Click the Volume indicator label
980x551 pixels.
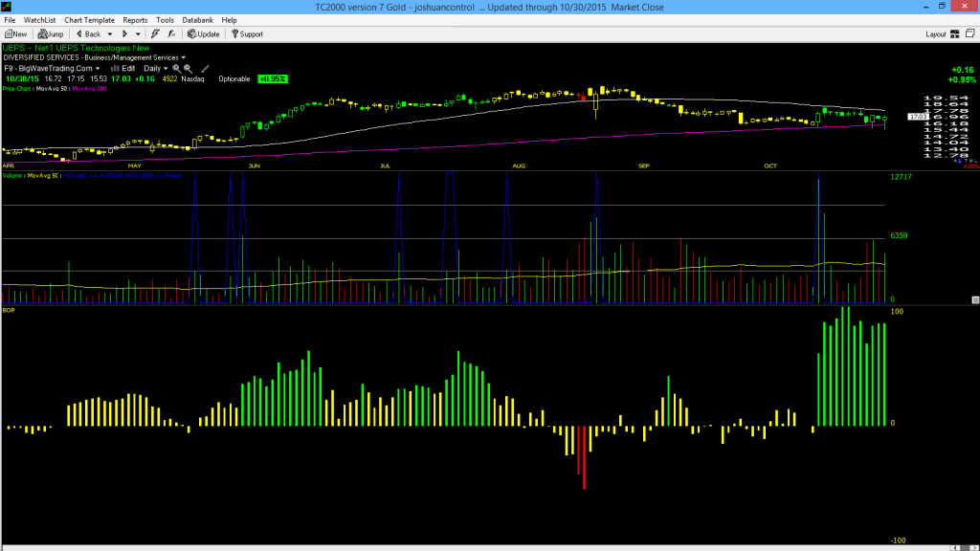click(x=11, y=176)
